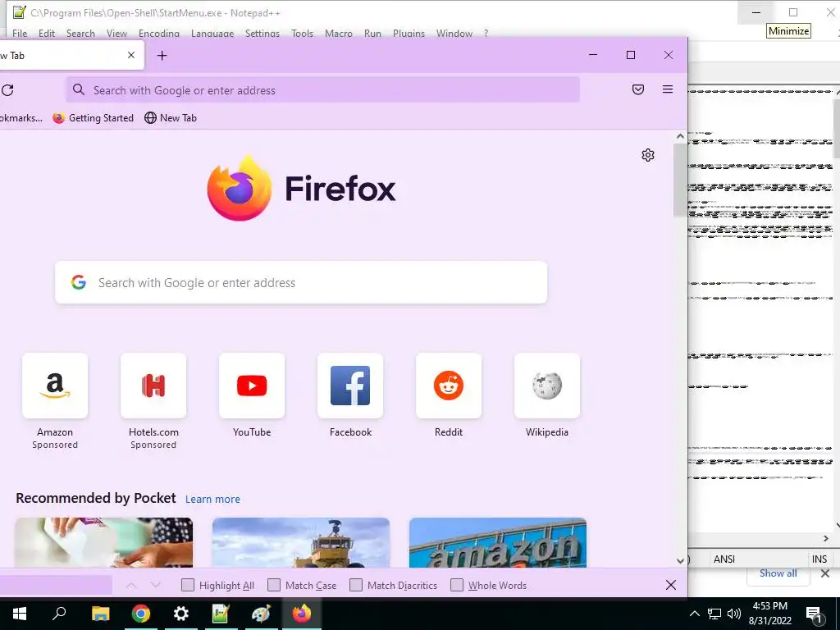Follow the Learn more link beside Pocket
The height and width of the screenshot is (630, 840).
click(x=212, y=500)
